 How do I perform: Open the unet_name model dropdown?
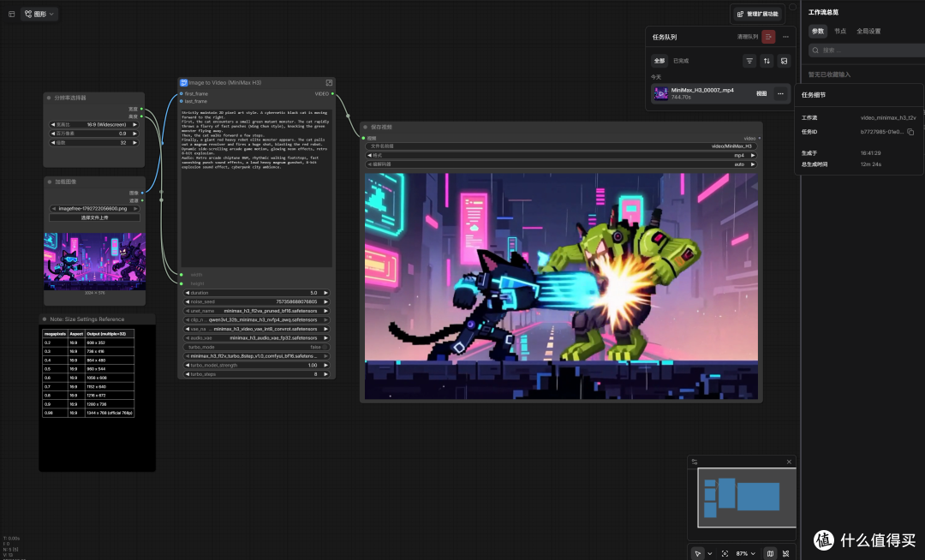(x=257, y=311)
